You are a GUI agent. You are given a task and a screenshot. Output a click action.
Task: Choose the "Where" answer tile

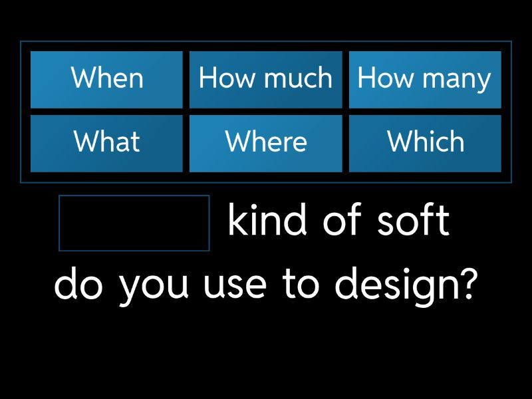click(265, 143)
